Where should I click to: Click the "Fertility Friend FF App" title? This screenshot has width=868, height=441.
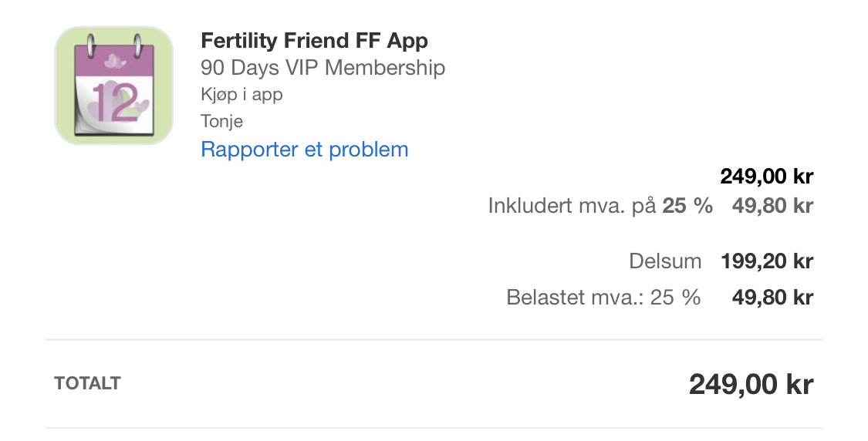(314, 40)
